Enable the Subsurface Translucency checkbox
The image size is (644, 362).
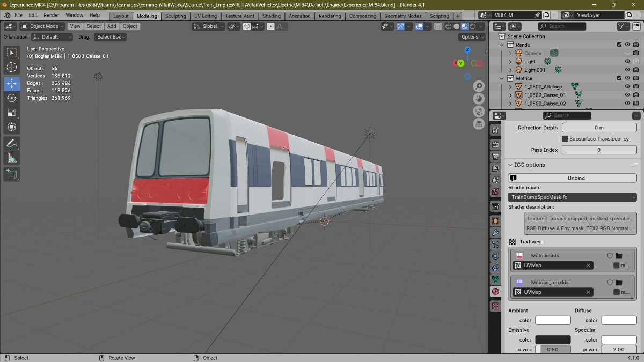(565, 139)
